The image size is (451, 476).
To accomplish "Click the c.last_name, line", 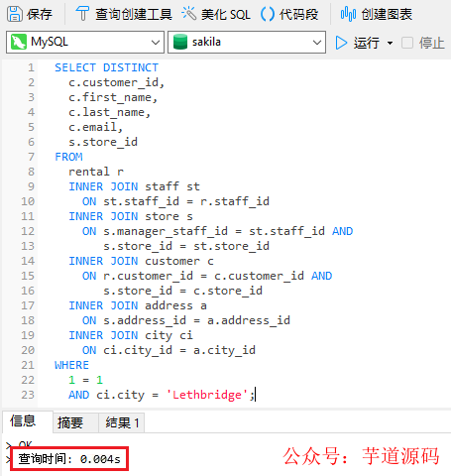I will [109, 112].
